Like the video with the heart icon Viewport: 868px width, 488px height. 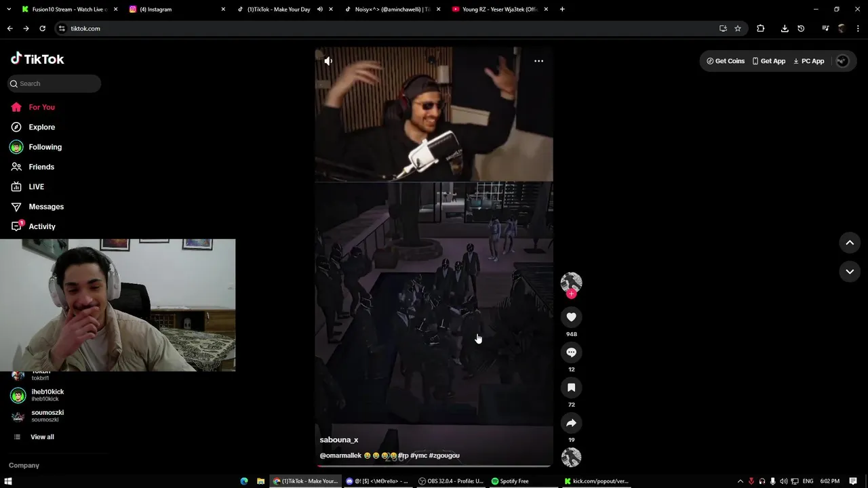point(571,317)
